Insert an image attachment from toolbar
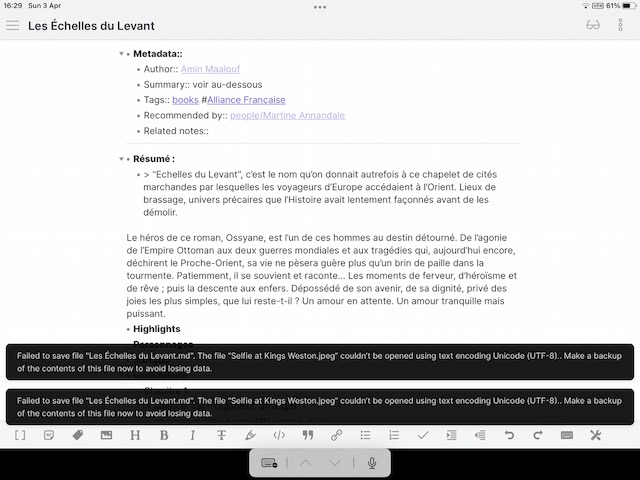Image resolution: width=640 pixels, height=480 pixels. [106, 435]
